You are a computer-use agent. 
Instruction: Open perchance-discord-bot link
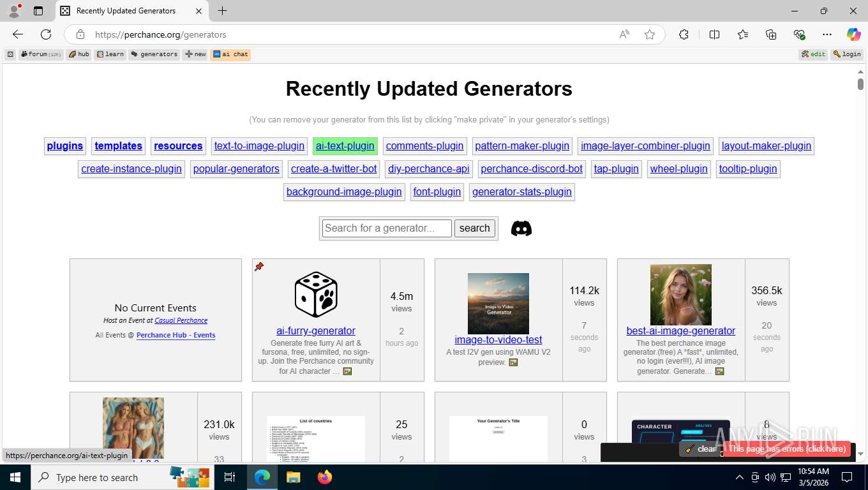tap(532, 169)
